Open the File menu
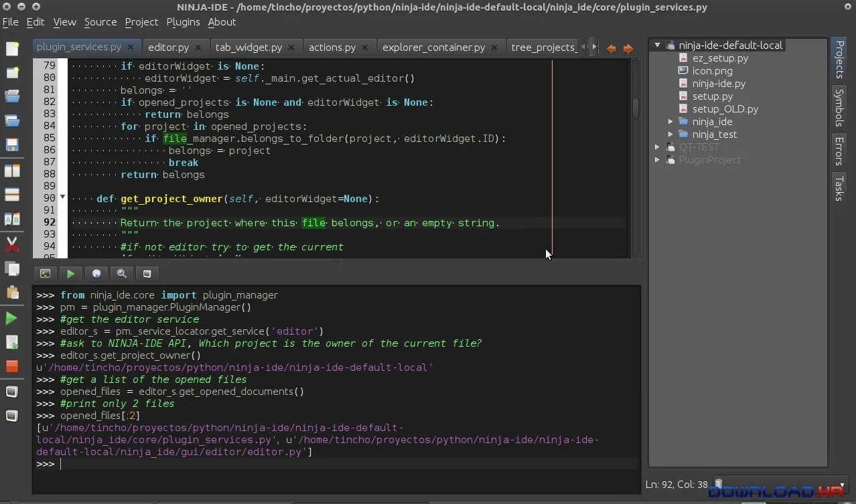 (10, 22)
